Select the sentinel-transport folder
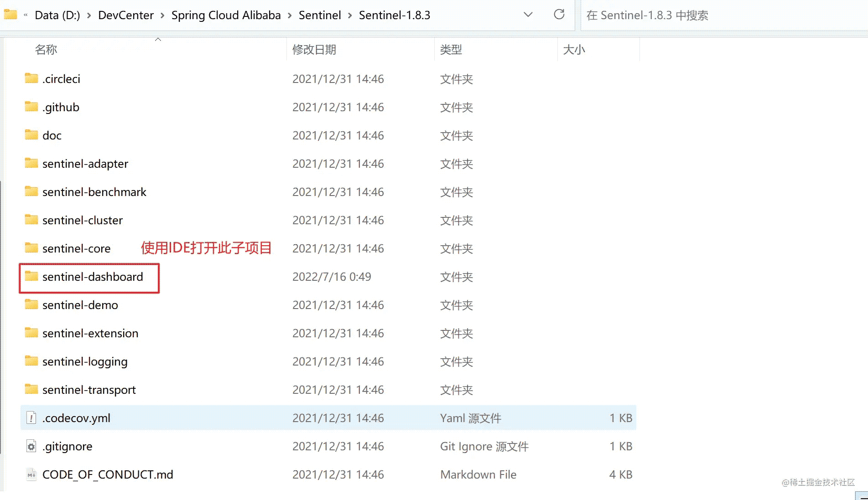The height and width of the screenshot is (500, 868). pos(89,390)
